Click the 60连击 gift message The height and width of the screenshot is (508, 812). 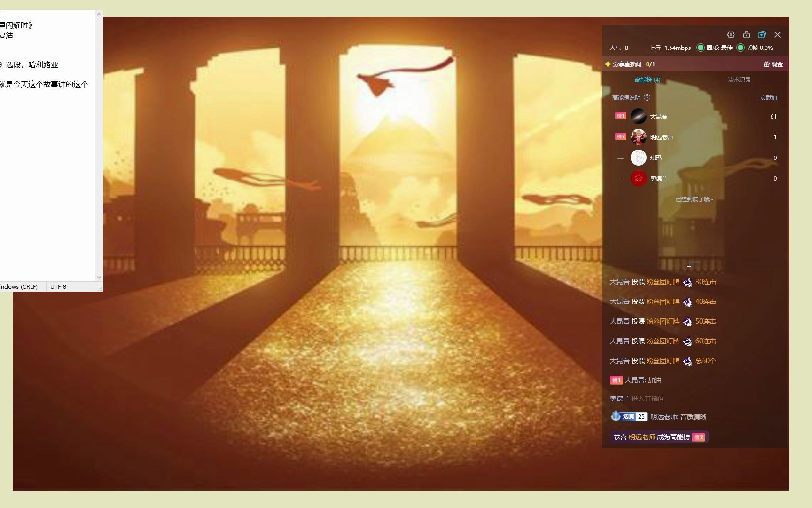663,341
